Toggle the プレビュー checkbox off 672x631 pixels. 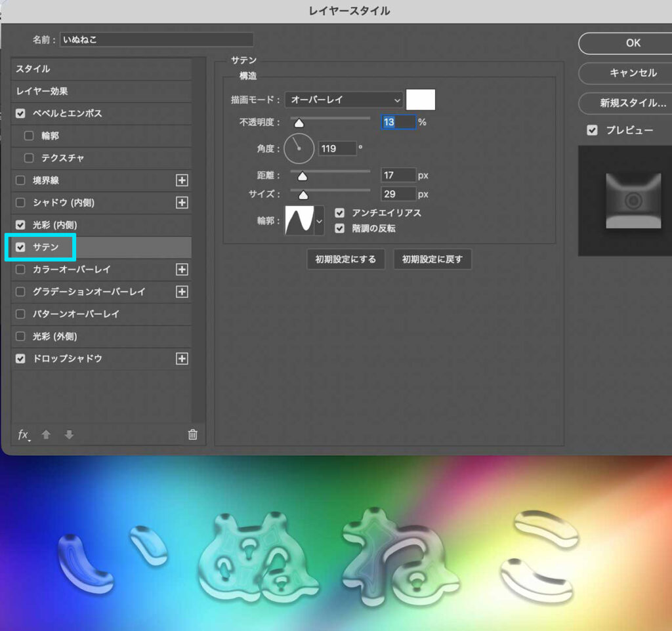592,130
